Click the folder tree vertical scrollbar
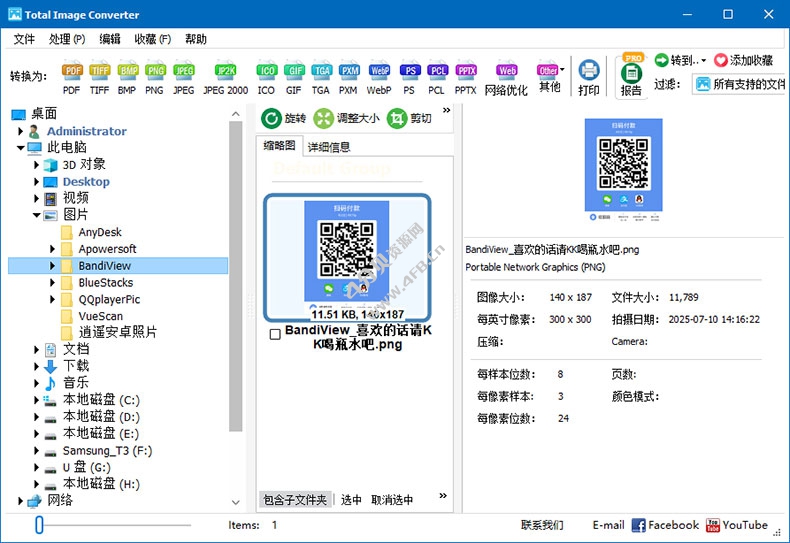This screenshot has width=790, height=543. (x=235, y=276)
